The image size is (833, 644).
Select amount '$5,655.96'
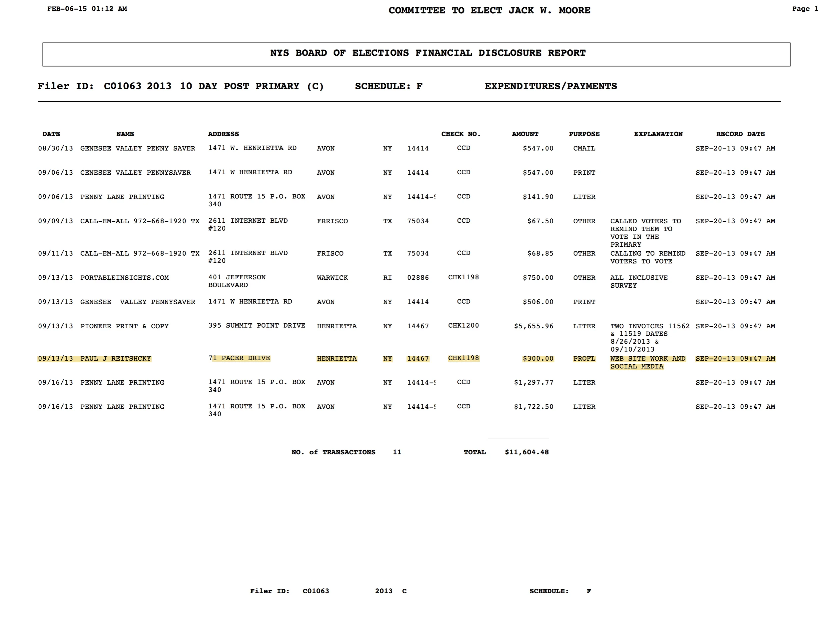pyautogui.click(x=533, y=326)
